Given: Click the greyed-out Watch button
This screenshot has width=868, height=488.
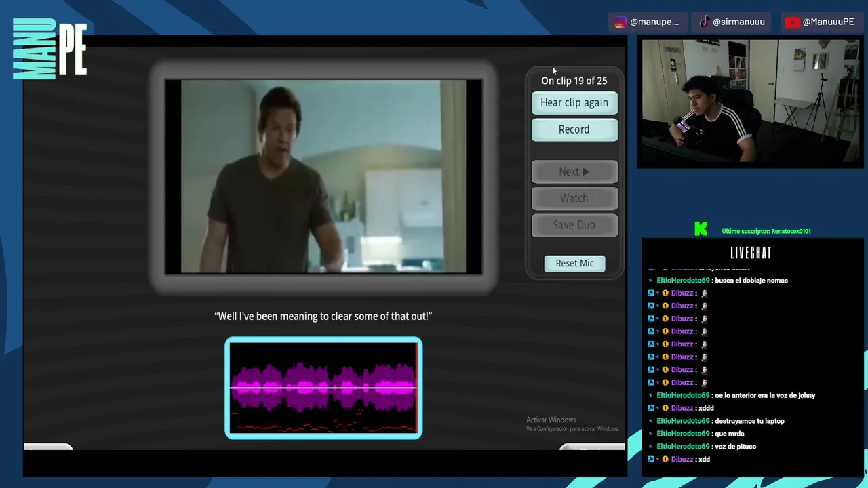Looking at the screenshot, I should tap(574, 198).
